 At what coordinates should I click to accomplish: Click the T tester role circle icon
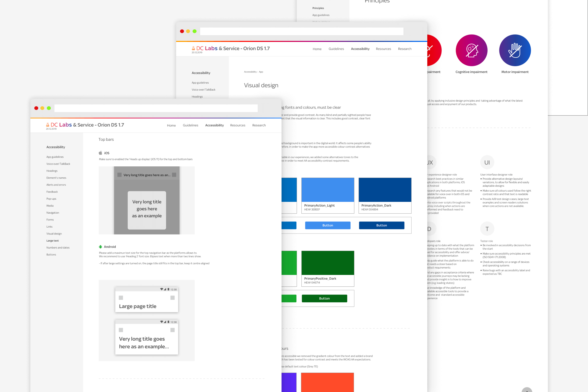coord(487,228)
